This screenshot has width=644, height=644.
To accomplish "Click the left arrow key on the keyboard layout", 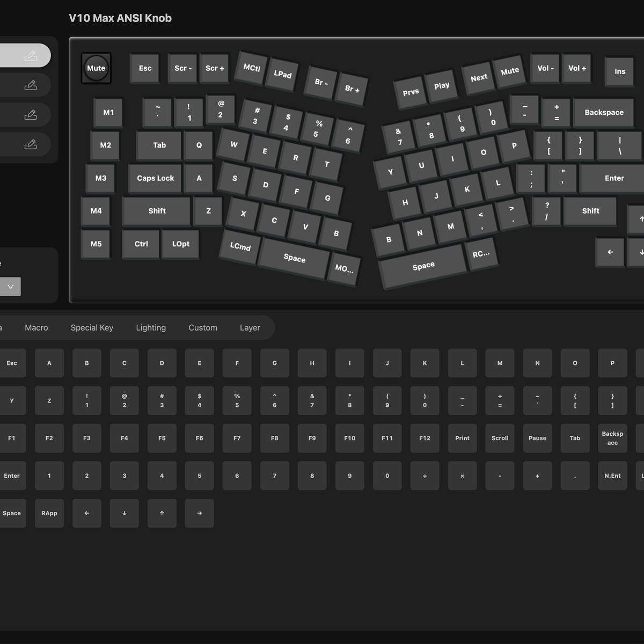I will (x=610, y=252).
